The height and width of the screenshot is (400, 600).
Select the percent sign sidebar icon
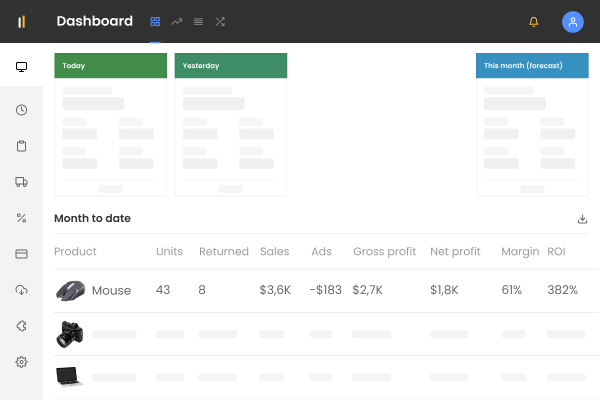pyautogui.click(x=21, y=218)
